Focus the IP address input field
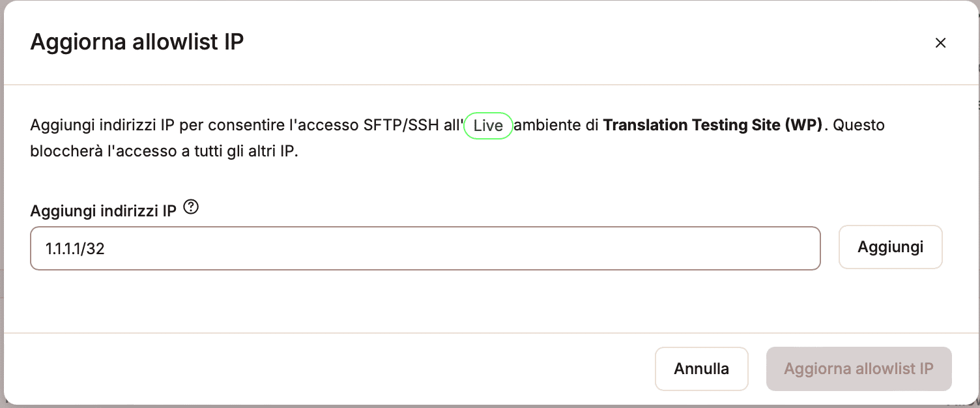The height and width of the screenshot is (408, 980). [425, 248]
